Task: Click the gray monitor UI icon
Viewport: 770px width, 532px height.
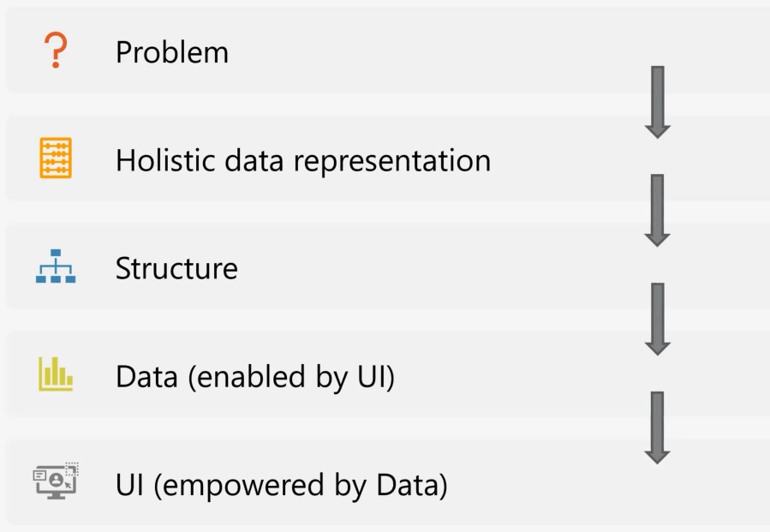Action: (56, 481)
